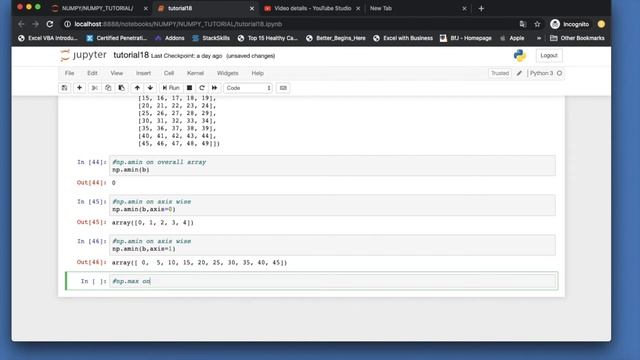The width and height of the screenshot is (640, 360).
Task: Click the Logout button
Action: [x=549, y=56]
